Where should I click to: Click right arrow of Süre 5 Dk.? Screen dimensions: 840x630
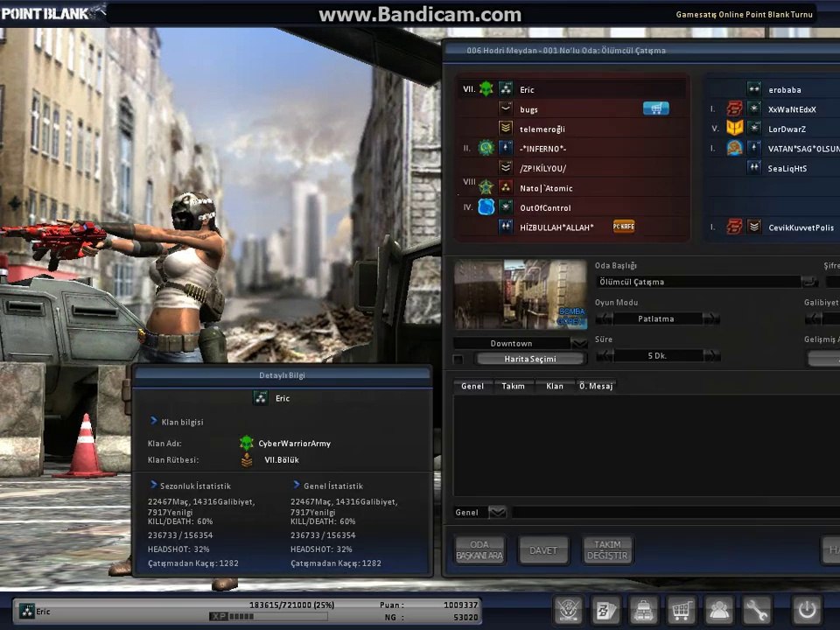[x=710, y=355]
